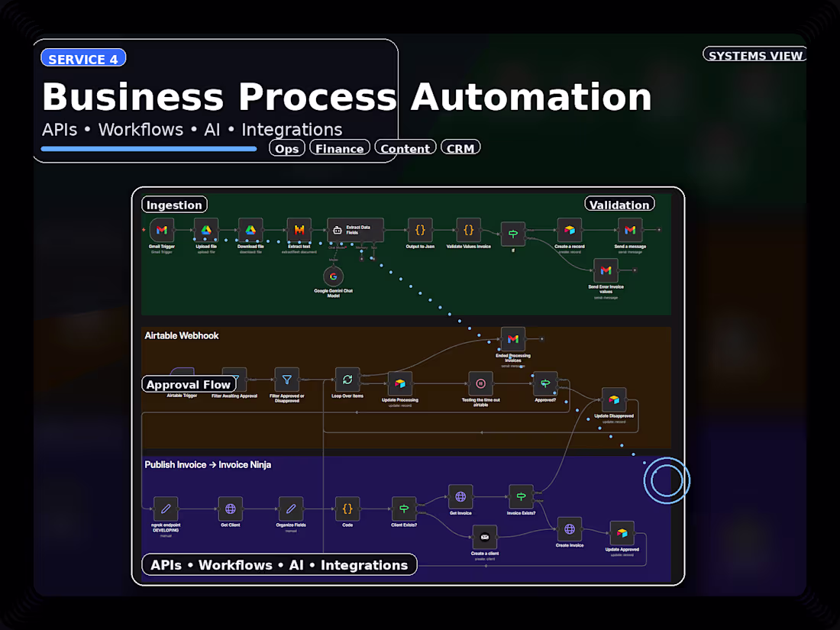Select the Content tag
Screen dimensions: 840x630
405,148
